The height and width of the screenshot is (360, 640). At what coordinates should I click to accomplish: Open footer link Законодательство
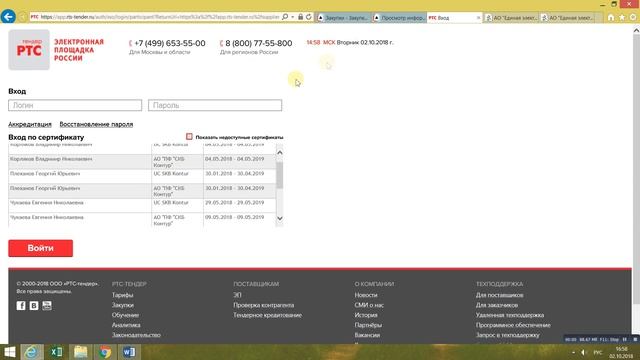pos(136,335)
